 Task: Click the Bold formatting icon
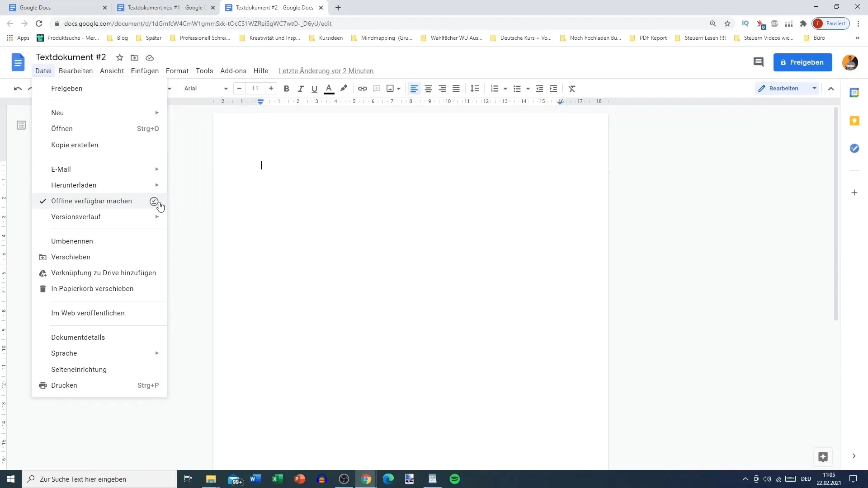(287, 88)
